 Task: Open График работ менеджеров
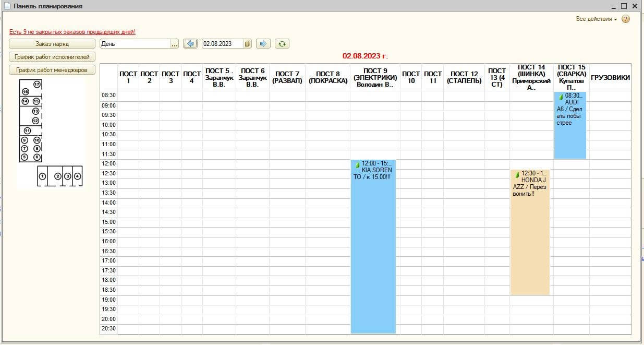(x=52, y=70)
